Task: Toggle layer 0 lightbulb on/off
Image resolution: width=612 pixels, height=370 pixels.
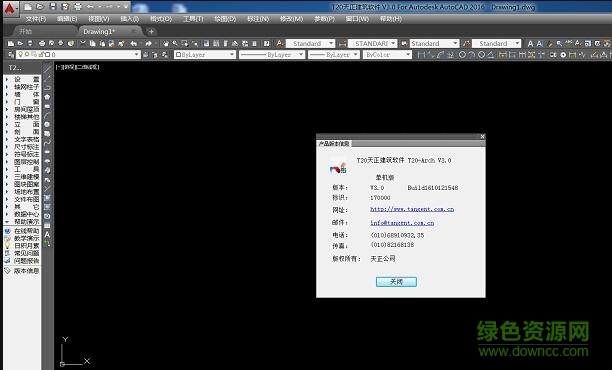Action: [20, 54]
